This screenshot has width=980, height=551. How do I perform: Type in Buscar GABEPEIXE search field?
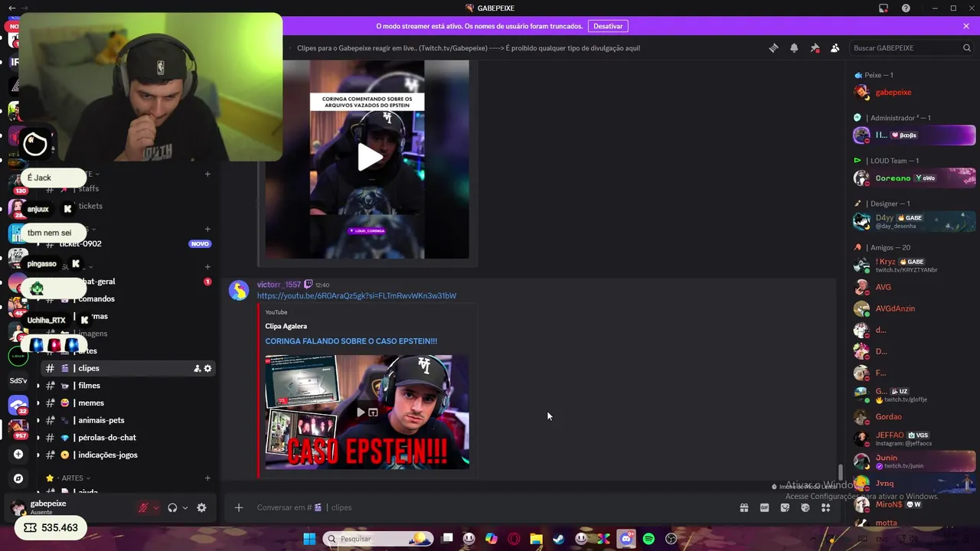(x=911, y=47)
